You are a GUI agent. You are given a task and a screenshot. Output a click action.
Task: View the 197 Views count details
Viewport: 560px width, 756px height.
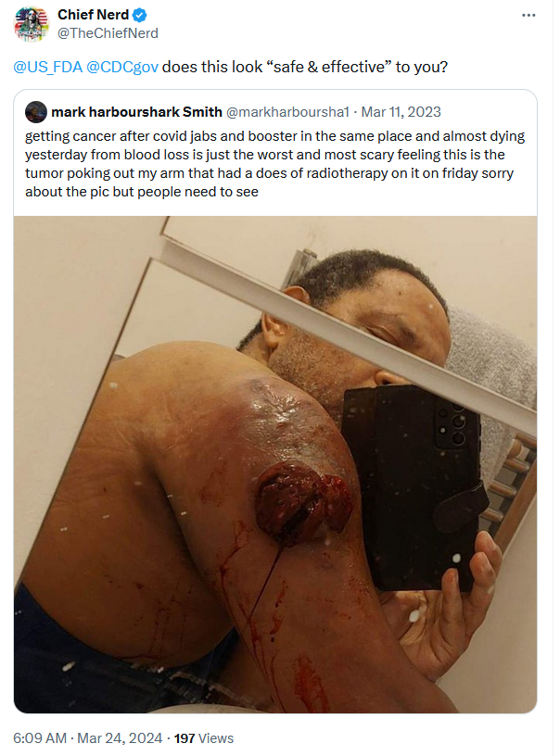pos(204,738)
